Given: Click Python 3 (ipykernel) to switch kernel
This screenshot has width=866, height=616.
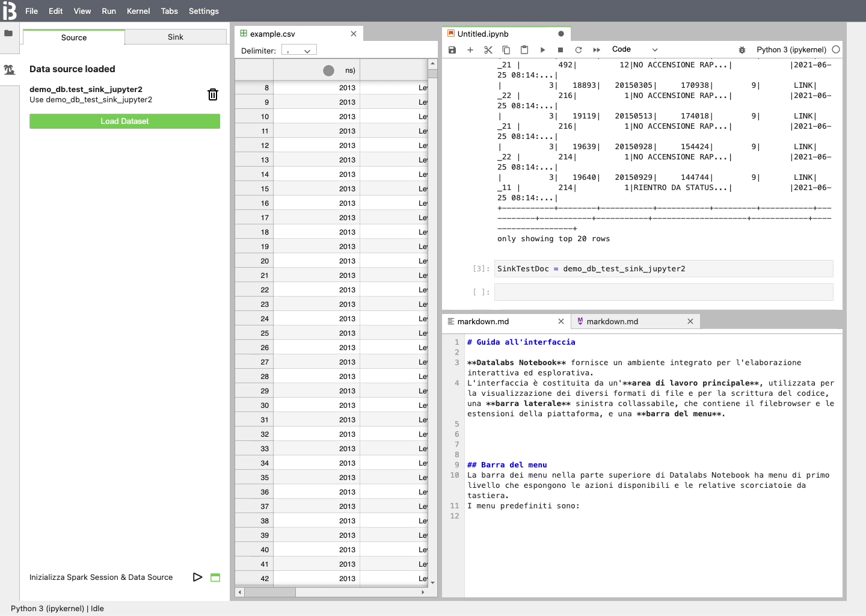Looking at the screenshot, I should tap(791, 49).
